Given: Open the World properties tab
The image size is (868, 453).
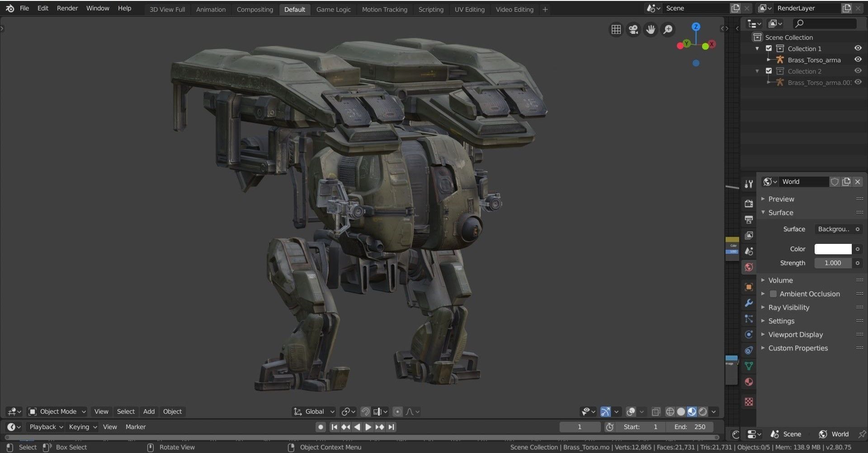Looking at the screenshot, I should coord(749,267).
